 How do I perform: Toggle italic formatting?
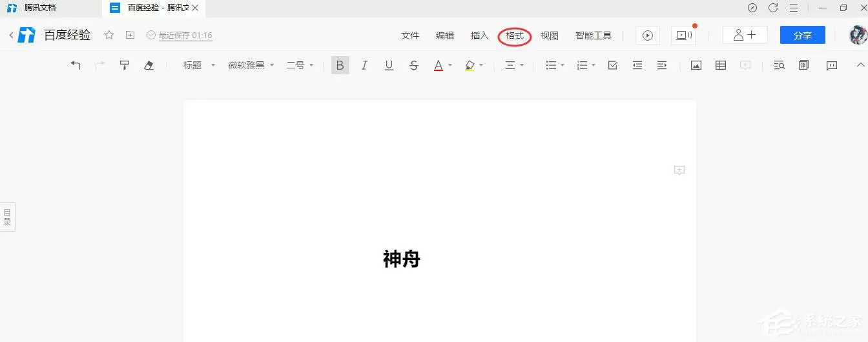click(x=364, y=65)
